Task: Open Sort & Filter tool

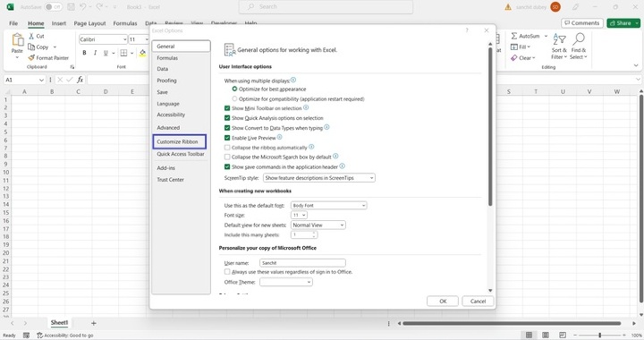Action: 559,46
